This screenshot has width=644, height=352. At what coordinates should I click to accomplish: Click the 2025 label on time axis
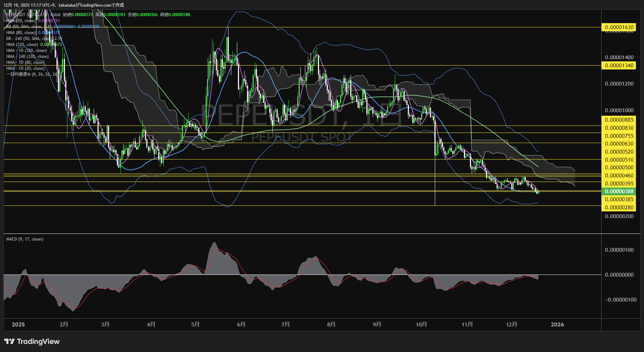(x=18, y=325)
